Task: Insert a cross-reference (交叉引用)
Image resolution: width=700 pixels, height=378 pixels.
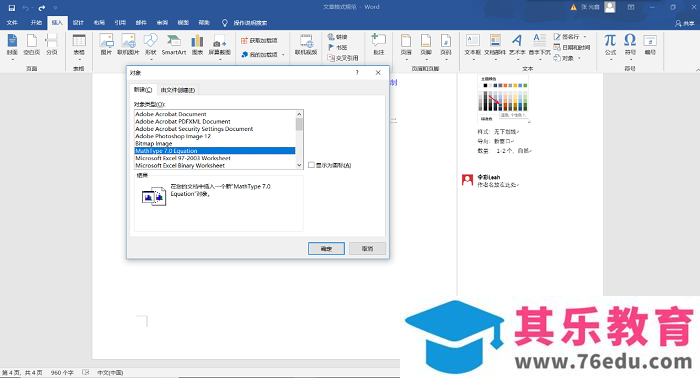Action: pyautogui.click(x=343, y=58)
